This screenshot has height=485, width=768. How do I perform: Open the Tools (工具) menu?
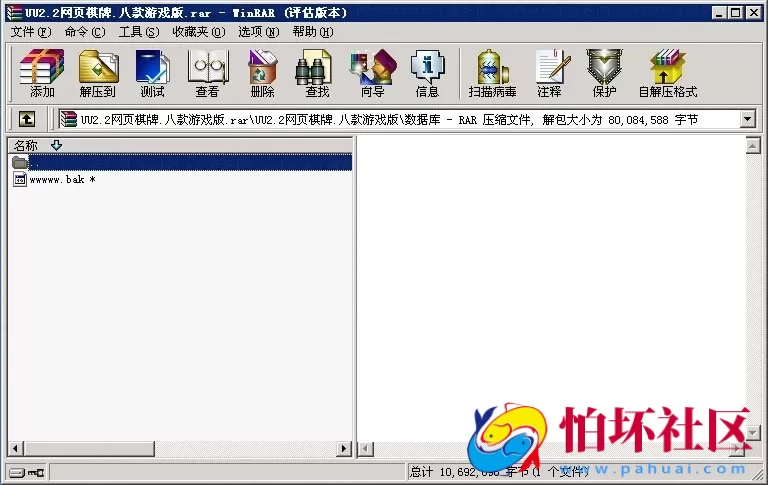click(x=139, y=32)
